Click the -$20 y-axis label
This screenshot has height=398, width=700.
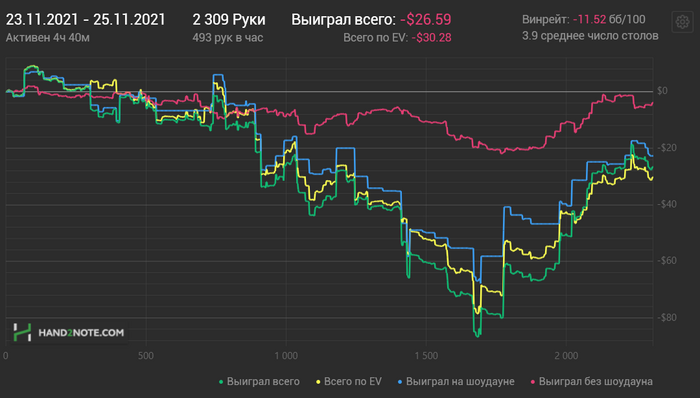pyautogui.click(x=667, y=148)
